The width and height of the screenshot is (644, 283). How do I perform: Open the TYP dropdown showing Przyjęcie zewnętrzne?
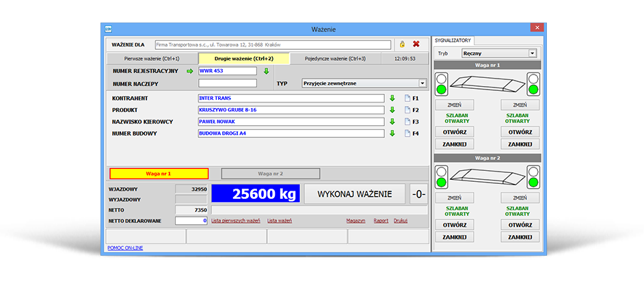pos(422,83)
